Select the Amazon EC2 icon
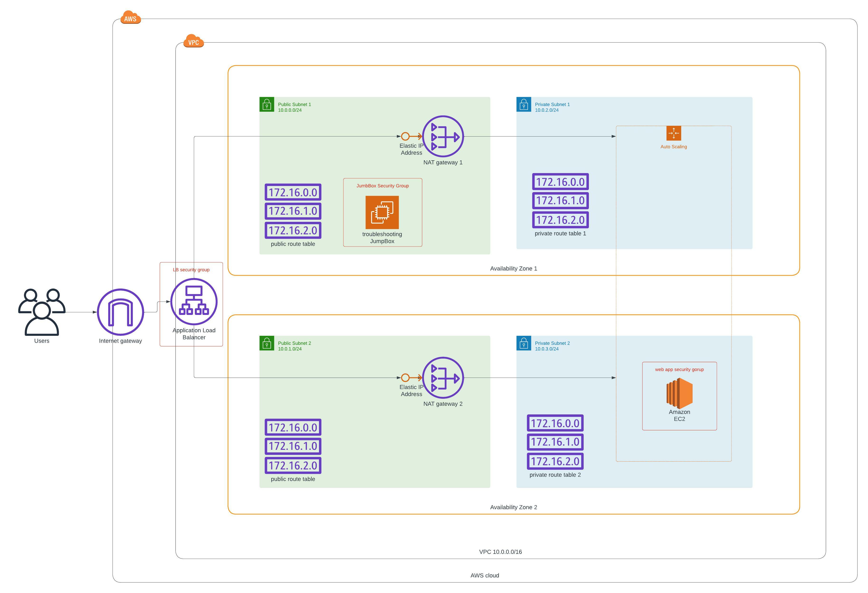The width and height of the screenshot is (868, 593). [679, 393]
